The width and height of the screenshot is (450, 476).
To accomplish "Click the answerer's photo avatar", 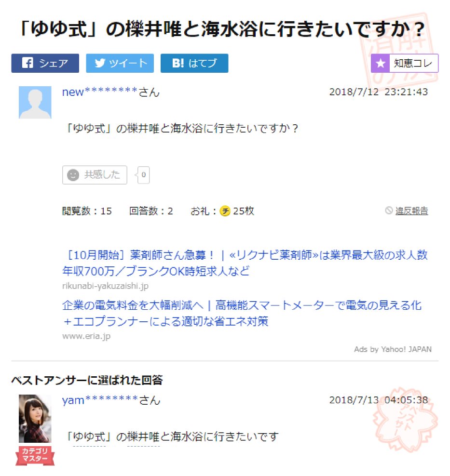I will pyautogui.click(x=35, y=418).
